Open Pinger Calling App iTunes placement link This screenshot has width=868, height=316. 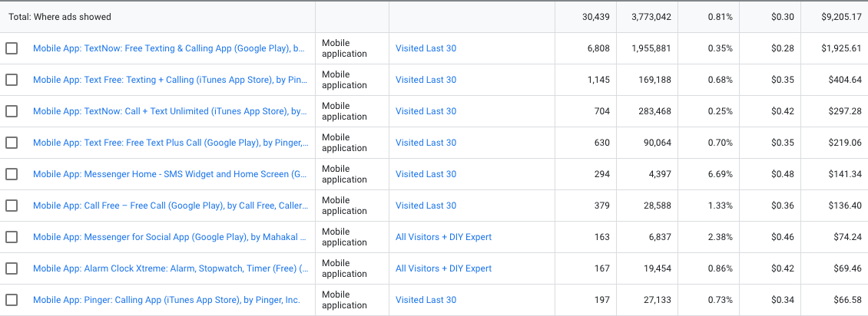[166, 300]
